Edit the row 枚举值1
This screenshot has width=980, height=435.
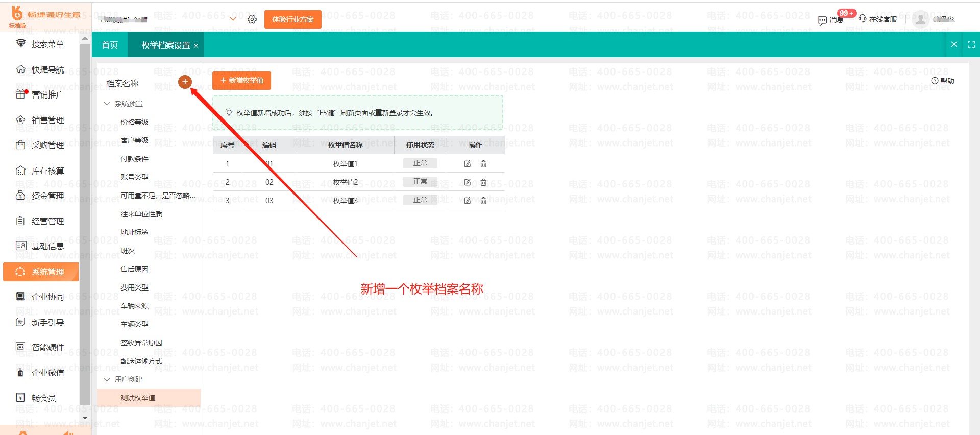467,164
